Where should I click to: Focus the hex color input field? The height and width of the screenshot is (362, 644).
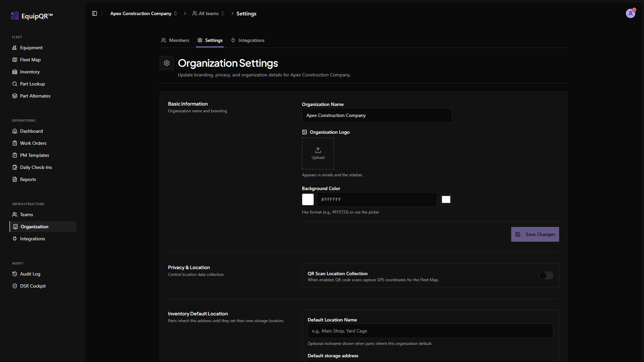pos(377,199)
